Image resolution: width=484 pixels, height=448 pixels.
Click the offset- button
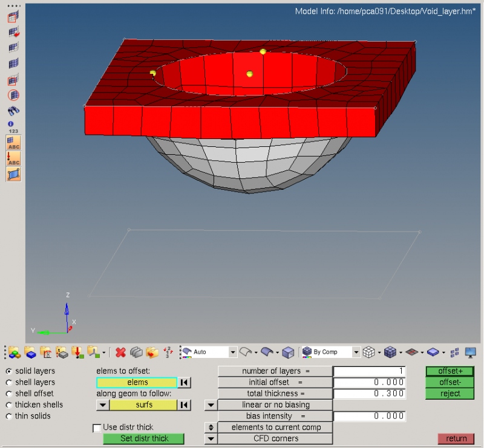450,383
